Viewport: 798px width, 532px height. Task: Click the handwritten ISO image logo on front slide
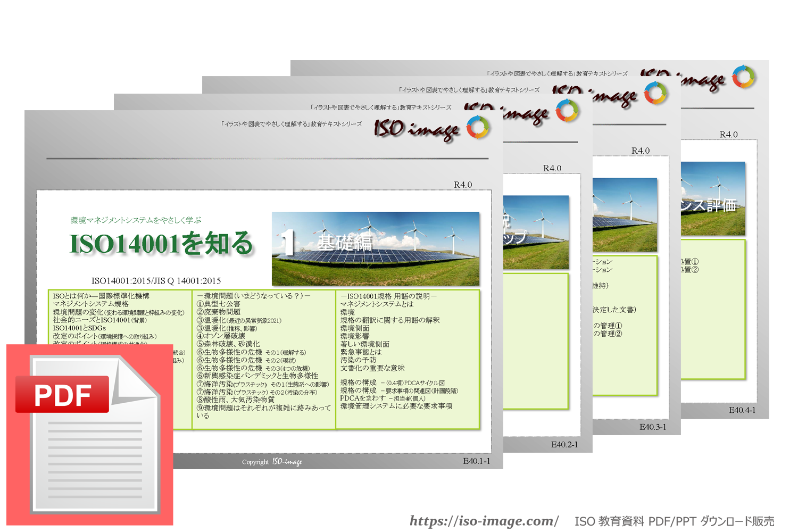click(416, 130)
